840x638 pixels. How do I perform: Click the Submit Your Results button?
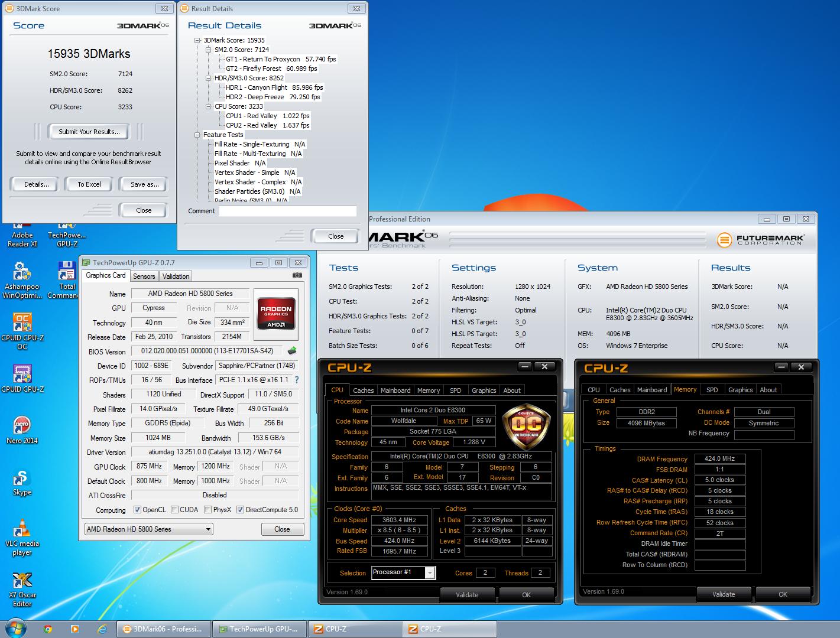89,132
